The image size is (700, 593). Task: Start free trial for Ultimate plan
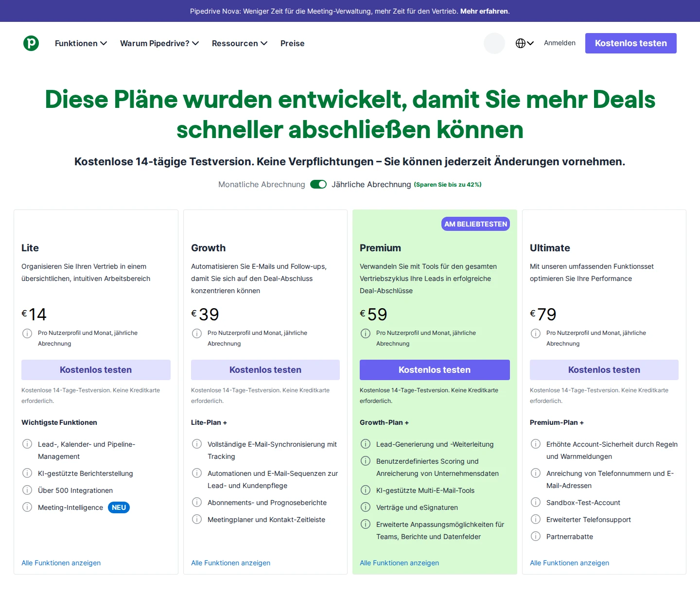pyautogui.click(x=604, y=370)
